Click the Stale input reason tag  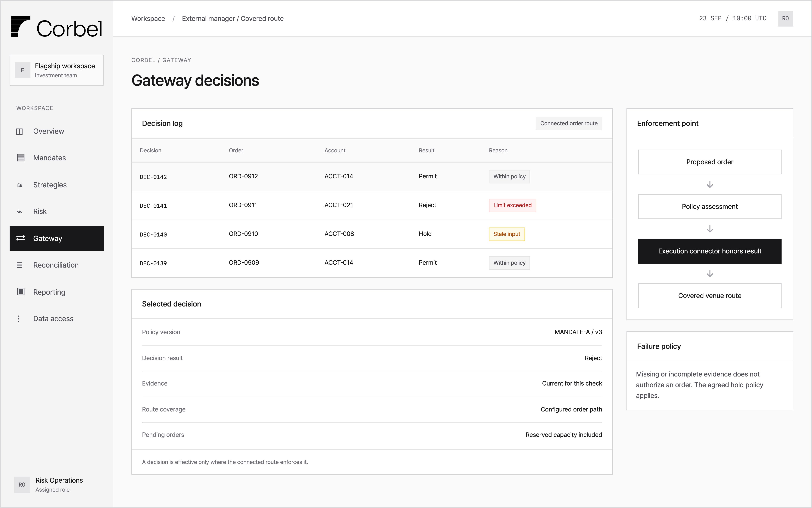click(507, 234)
